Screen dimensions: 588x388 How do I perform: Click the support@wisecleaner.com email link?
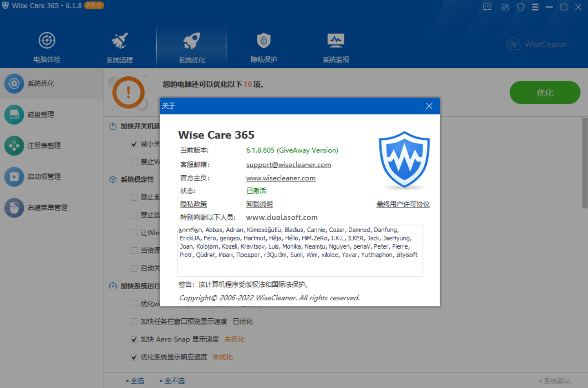288,165
